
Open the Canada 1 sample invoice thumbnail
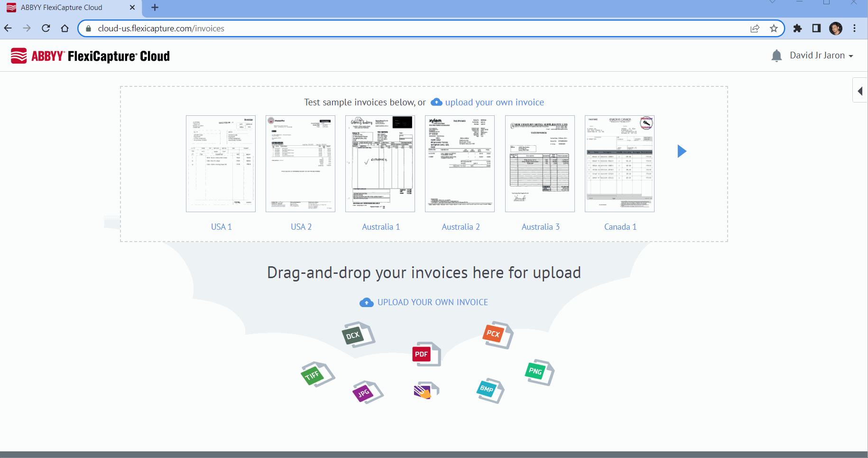619,164
